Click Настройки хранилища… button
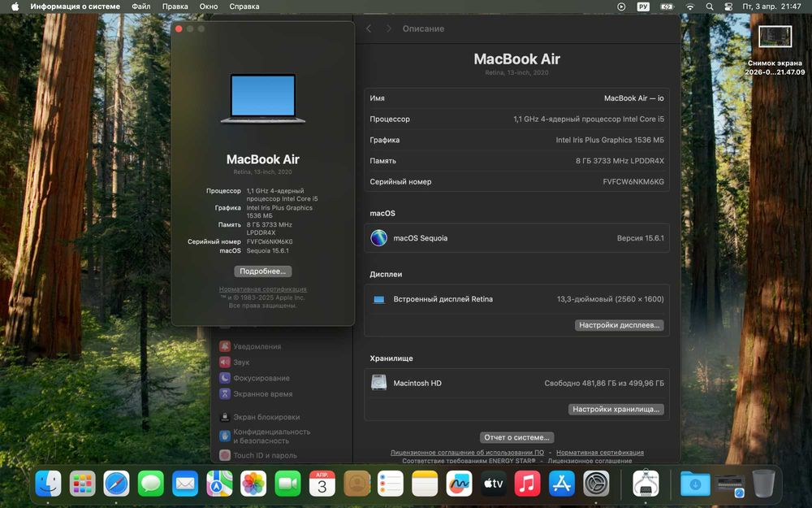Screen dimensions: 812x508 click(615, 409)
